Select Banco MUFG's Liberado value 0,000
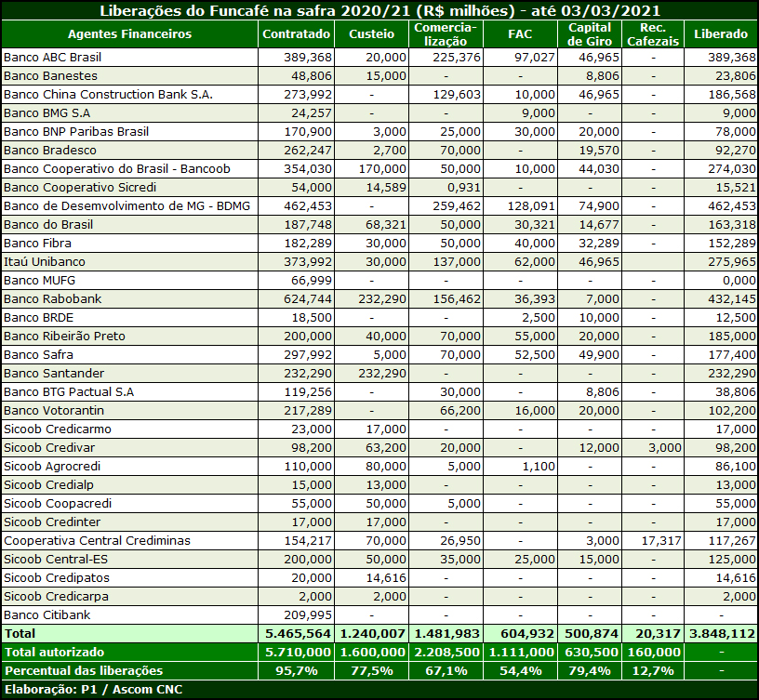Viewport: 759px width, 700px height. (739, 281)
